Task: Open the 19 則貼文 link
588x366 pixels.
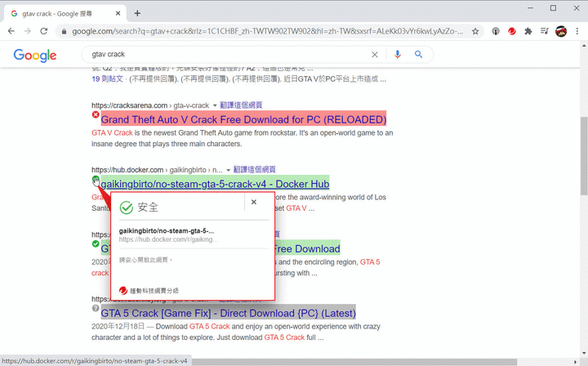Action: tap(107, 79)
